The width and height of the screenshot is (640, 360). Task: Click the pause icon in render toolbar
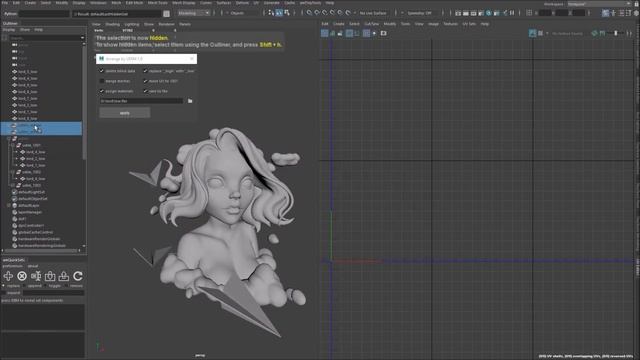click(512, 13)
